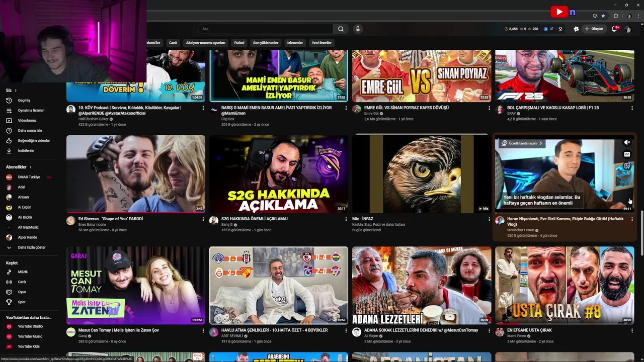Open HAVLU ATMA ŞENLİKLERİ video title
This screenshot has width=644, height=362.
(x=275, y=330)
